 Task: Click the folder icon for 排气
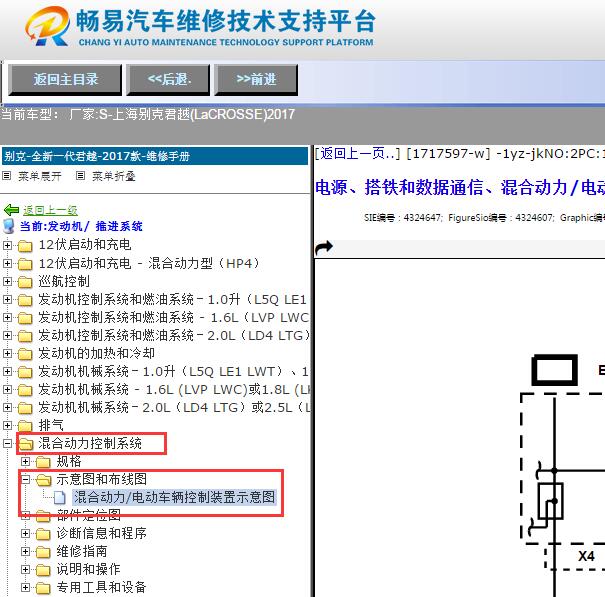(25, 426)
